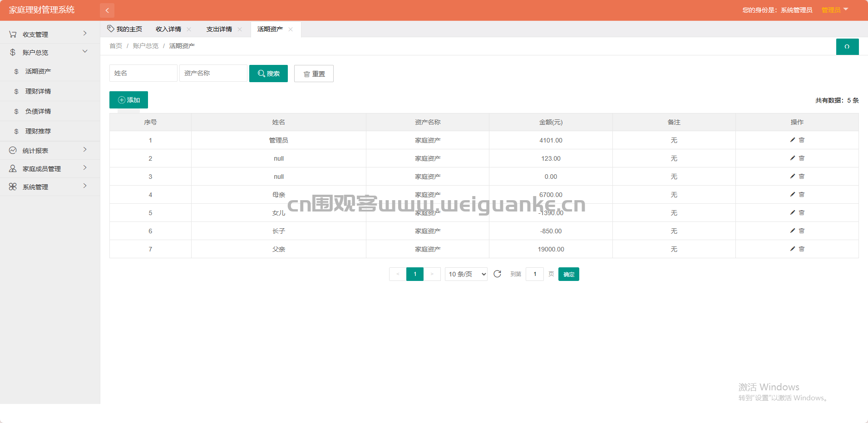Click the shopping cart icon for 收支管理
Screen dimensions: 868x423
click(x=13, y=34)
